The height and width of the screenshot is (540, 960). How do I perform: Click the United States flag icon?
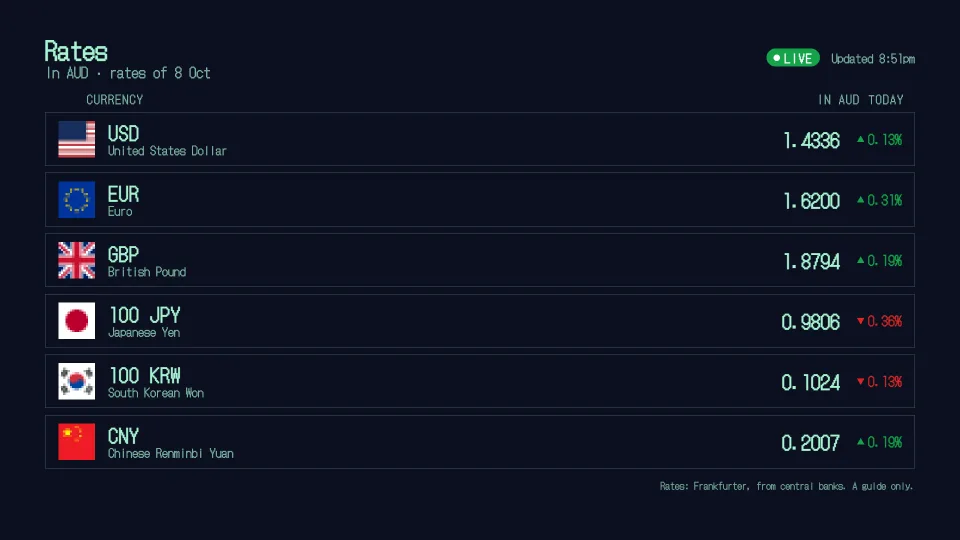coord(77,139)
